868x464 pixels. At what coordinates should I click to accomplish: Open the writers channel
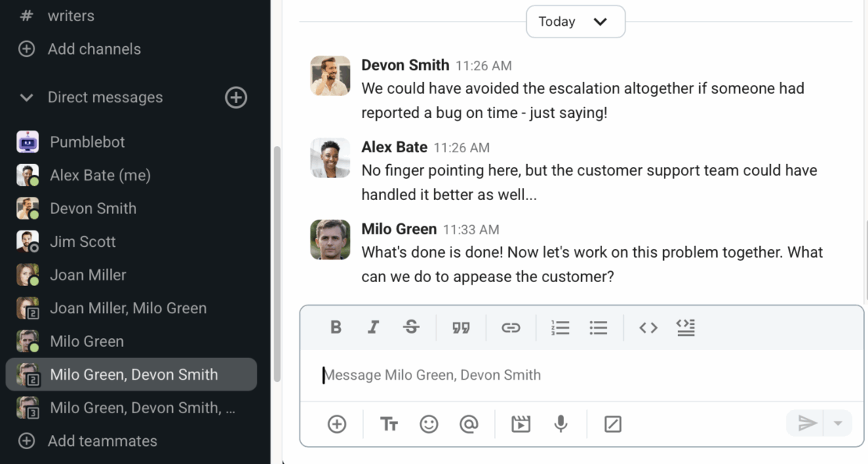(70, 16)
